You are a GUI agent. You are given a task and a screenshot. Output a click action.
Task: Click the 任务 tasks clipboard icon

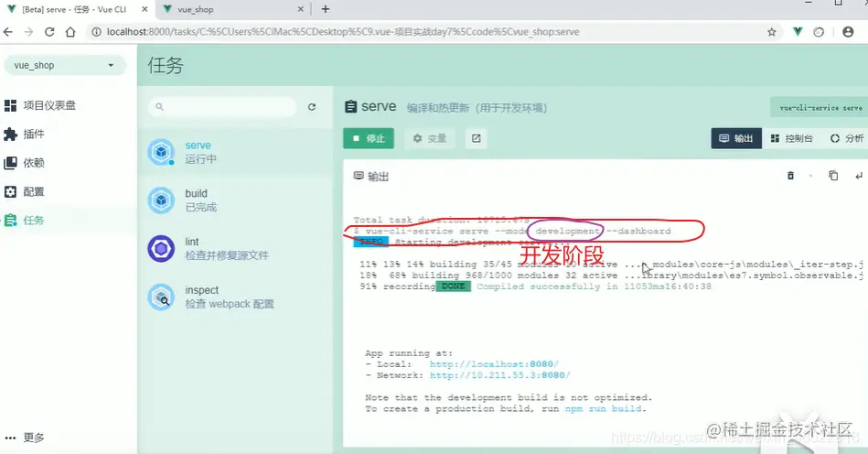click(10, 221)
